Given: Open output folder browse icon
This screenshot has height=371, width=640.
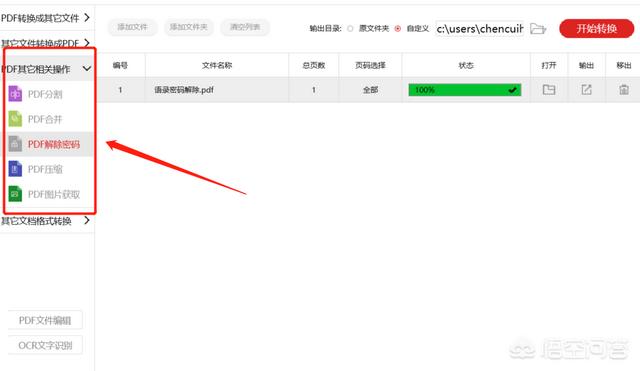Looking at the screenshot, I should [538, 29].
